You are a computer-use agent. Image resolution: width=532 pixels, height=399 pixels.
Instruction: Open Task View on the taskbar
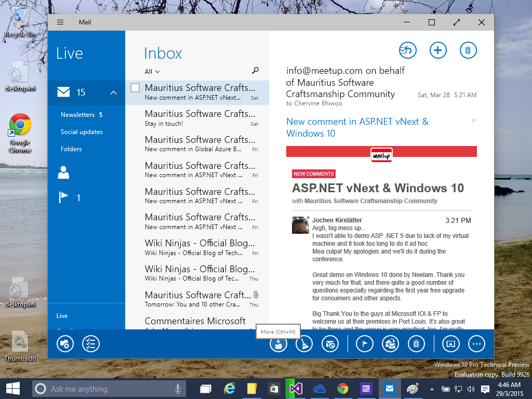(x=205, y=389)
